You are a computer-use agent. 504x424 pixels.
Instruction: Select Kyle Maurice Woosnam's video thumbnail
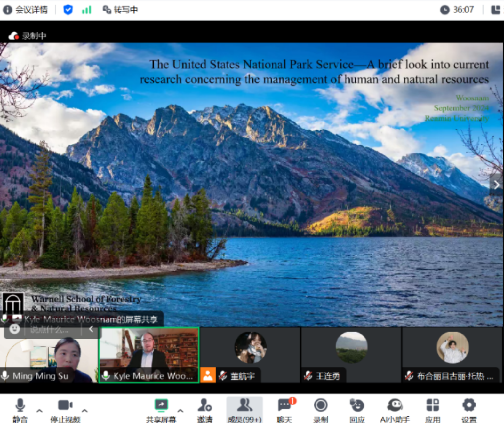(x=149, y=355)
